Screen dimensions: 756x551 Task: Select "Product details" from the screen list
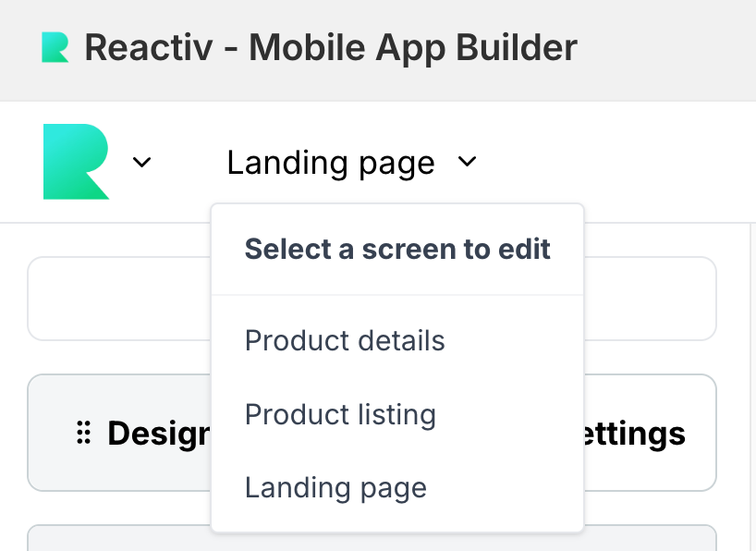pyautogui.click(x=345, y=340)
